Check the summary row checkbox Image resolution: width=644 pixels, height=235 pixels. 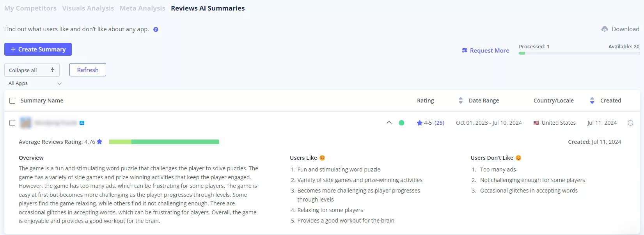[12, 123]
